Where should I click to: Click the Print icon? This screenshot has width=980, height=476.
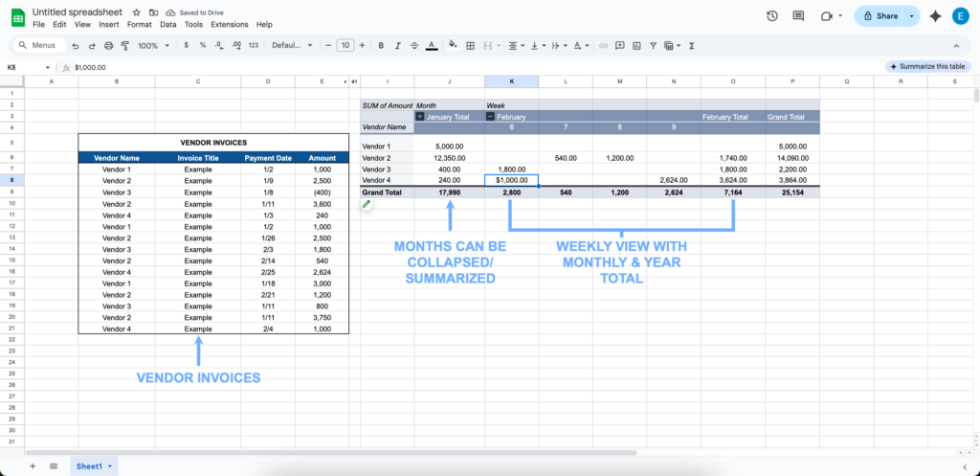(x=109, y=46)
